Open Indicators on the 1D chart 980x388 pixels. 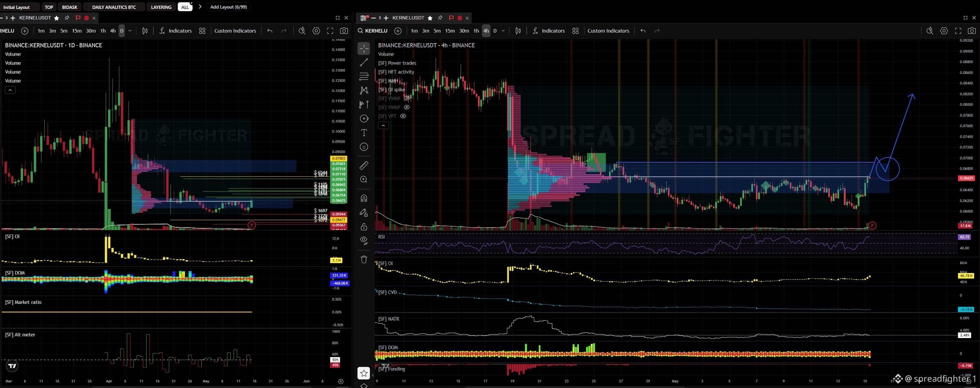click(175, 31)
